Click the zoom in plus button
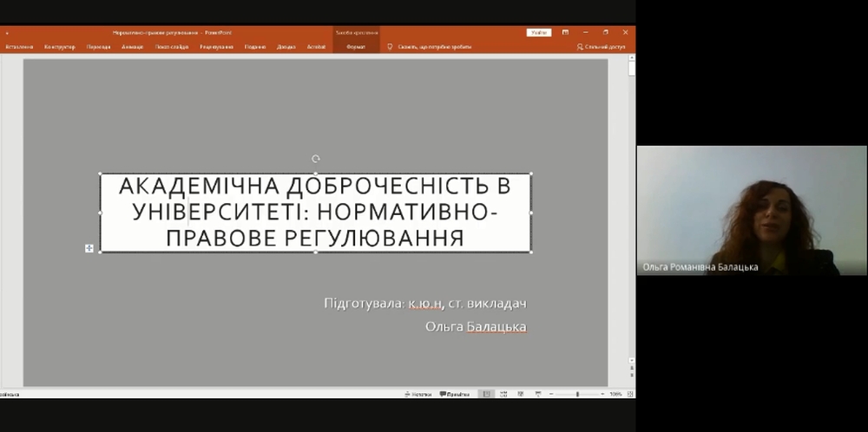The height and width of the screenshot is (432, 868). (x=602, y=395)
